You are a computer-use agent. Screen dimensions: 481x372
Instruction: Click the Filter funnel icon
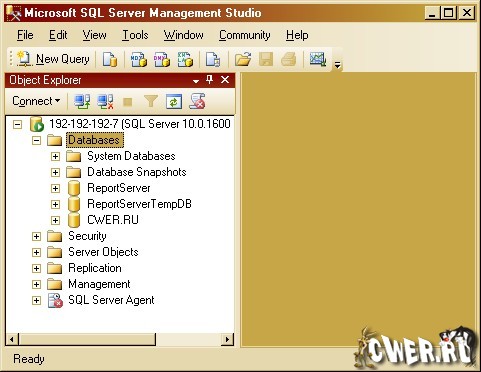[x=151, y=101]
